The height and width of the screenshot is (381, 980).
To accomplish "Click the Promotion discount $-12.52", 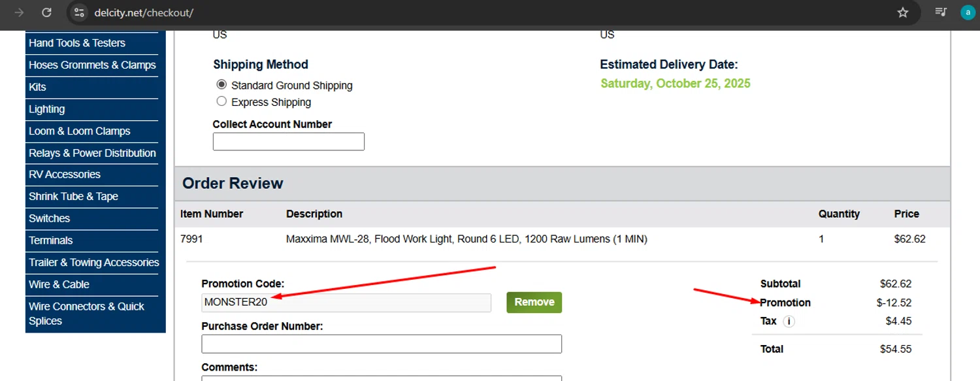I will [x=894, y=303].
